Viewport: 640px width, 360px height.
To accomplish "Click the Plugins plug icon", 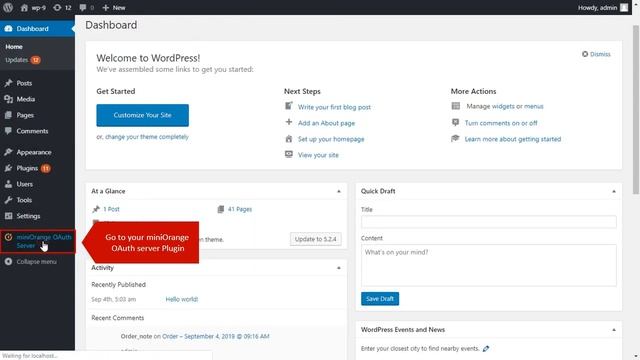I will click(8, 168).
